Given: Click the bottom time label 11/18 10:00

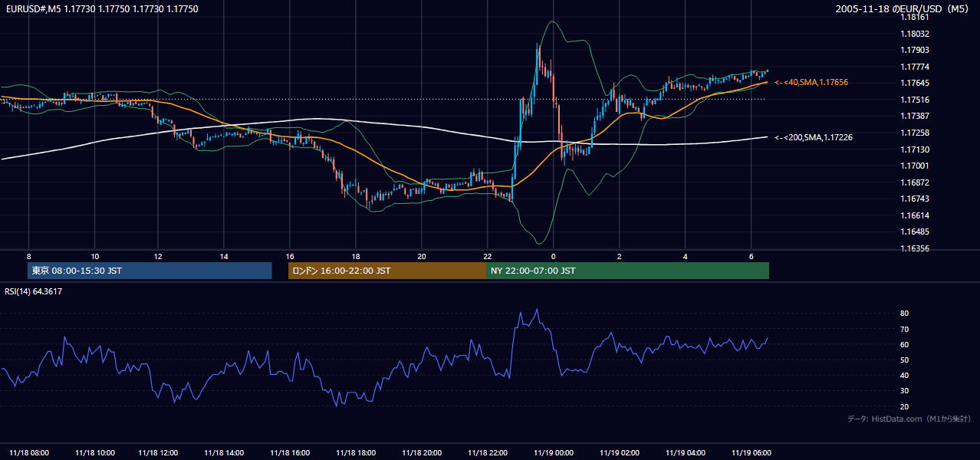Looking at the screenshot, I should point(96,452).
